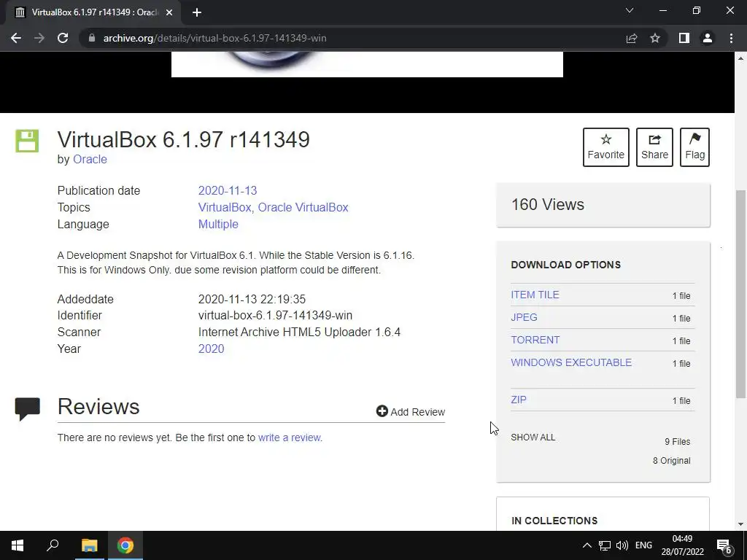Click the 9 Files count text
This screenshot has height=560, width=747.
(678, 442)
